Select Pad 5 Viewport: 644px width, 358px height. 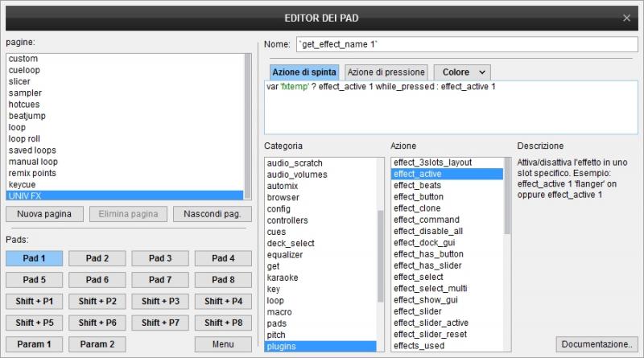[34, 280]
